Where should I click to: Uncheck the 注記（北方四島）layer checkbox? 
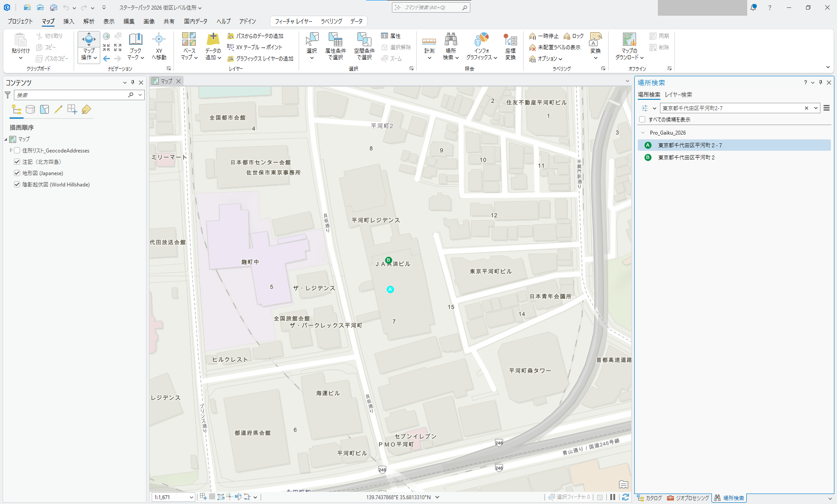[17, 162]
